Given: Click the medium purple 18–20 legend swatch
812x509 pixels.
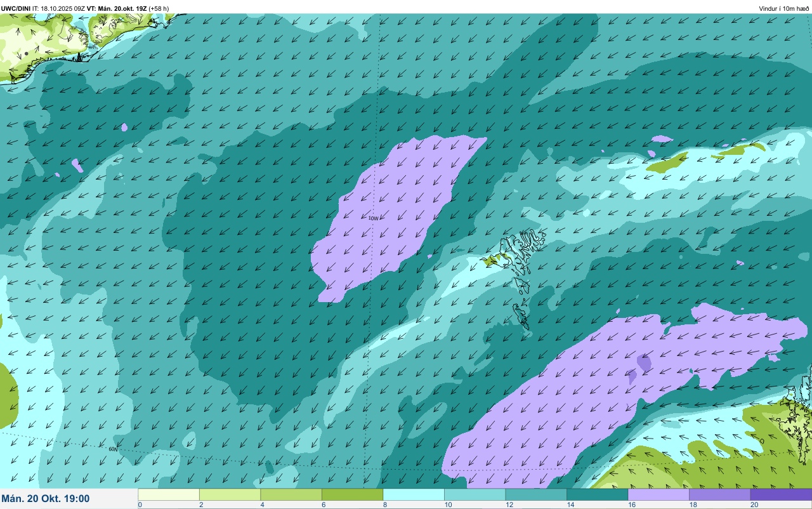Looking at the screenshot, I should [719, 494].
